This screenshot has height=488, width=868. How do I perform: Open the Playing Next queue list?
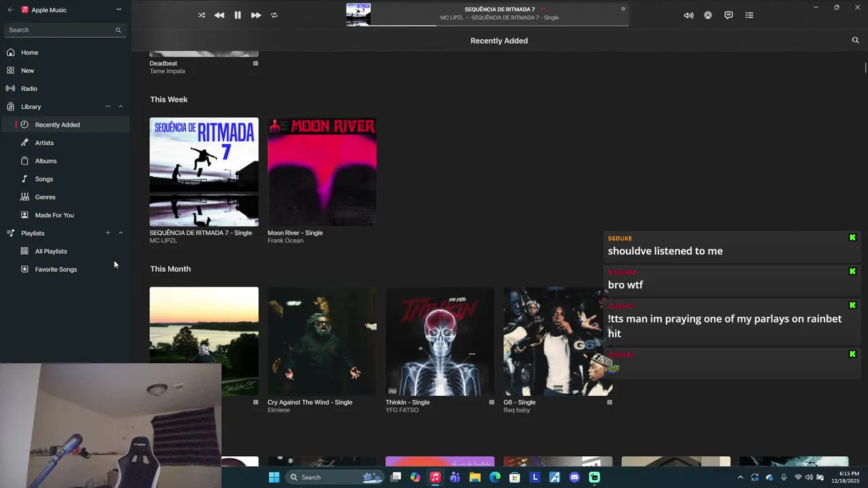tap(749, 15)
